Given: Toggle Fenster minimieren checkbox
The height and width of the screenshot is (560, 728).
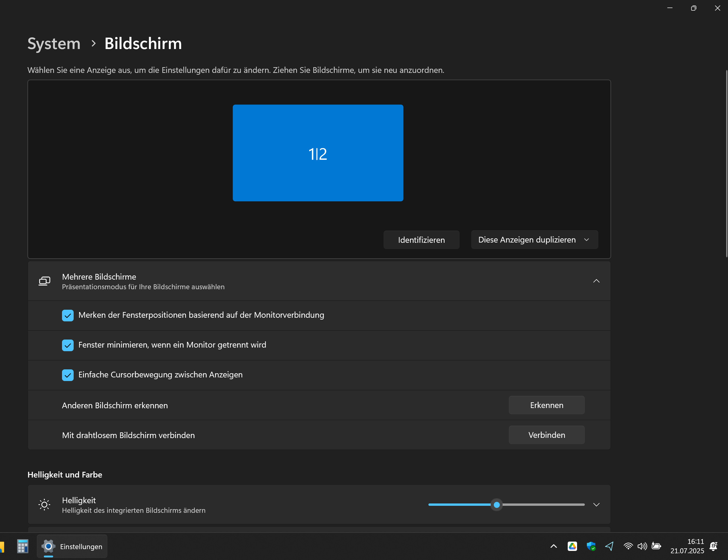Looking at the screenshot, I should point(68,345).
